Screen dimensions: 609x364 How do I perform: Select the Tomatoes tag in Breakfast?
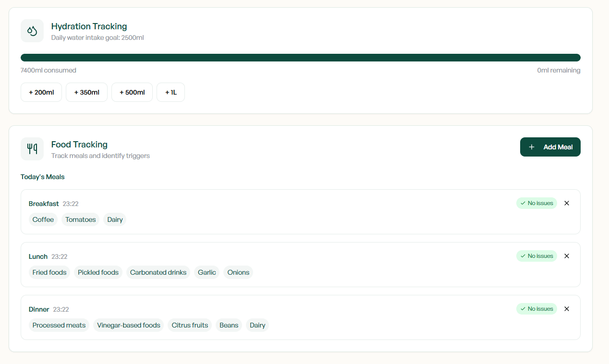point(81,219)
